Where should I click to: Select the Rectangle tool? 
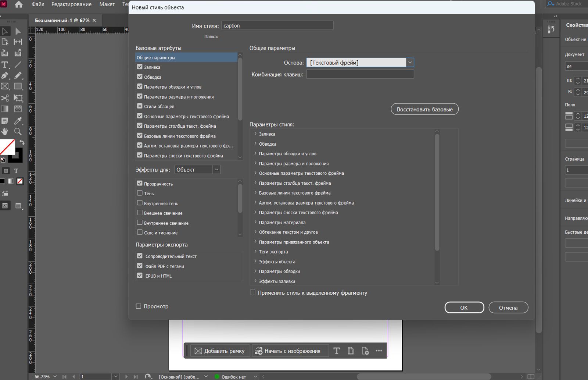tap(18, 86)
